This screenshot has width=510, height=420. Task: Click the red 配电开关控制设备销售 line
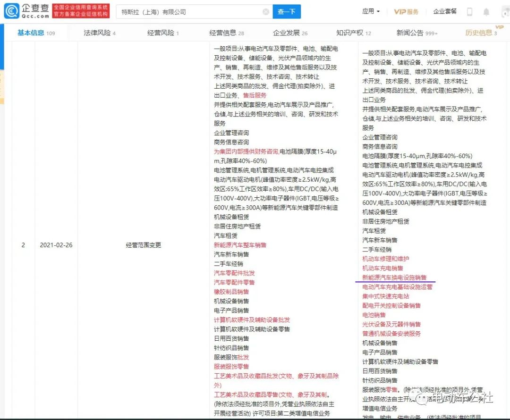point(391,306)
